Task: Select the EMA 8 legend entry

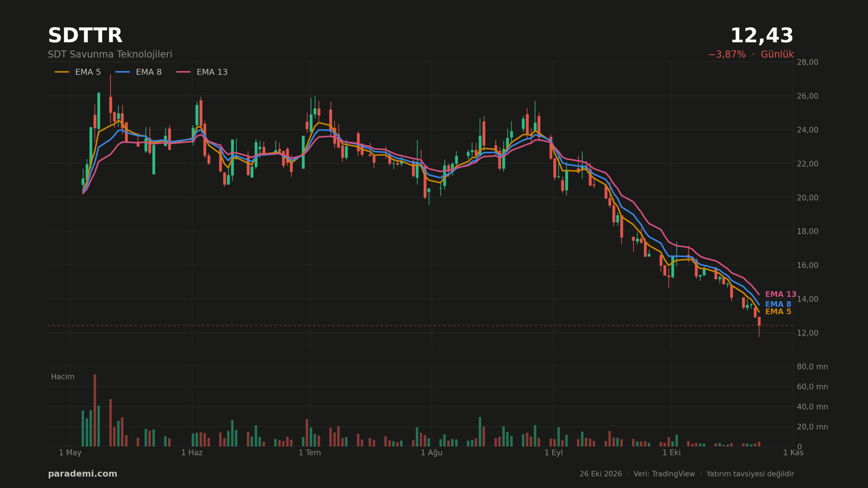Action: (138, 72)
